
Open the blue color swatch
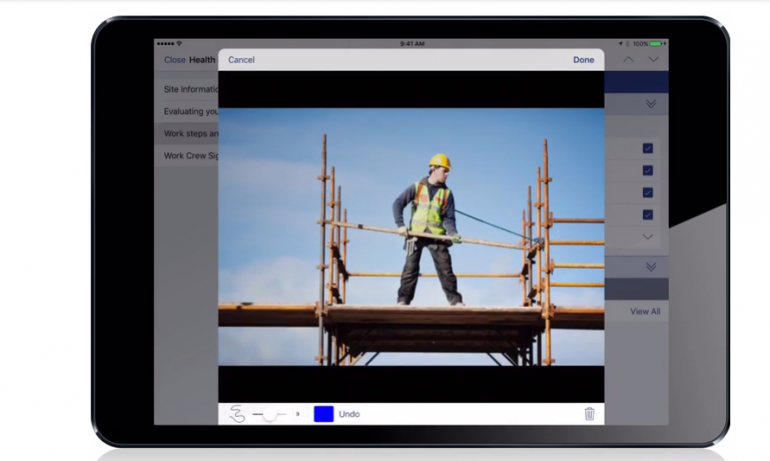click(x=323, y=414)
